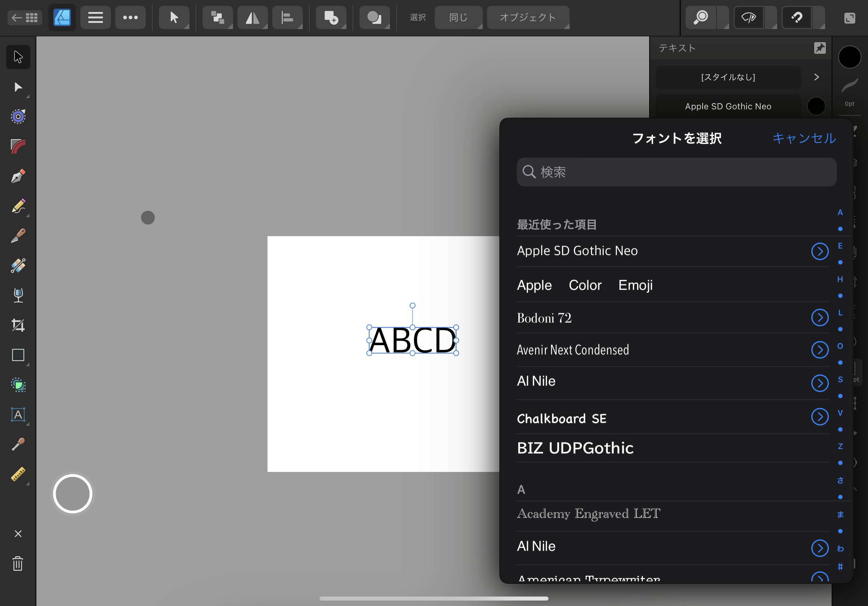This screenshot has width=868, height=606.
Task: Select the Rectangle shape tool
Action: pyautogui.click(x=18, y=356)
